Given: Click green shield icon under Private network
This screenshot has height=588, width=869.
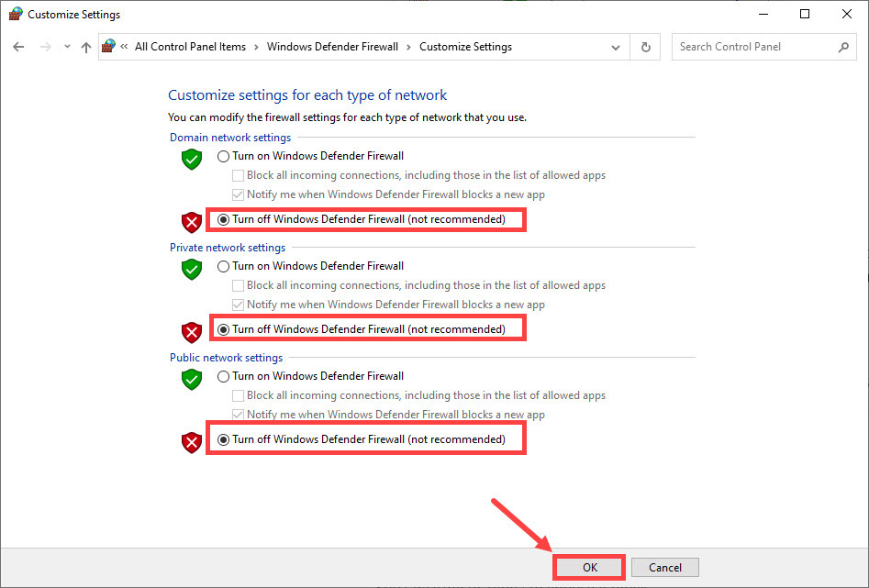Looking at the screenshot, I should coord(192,270).
